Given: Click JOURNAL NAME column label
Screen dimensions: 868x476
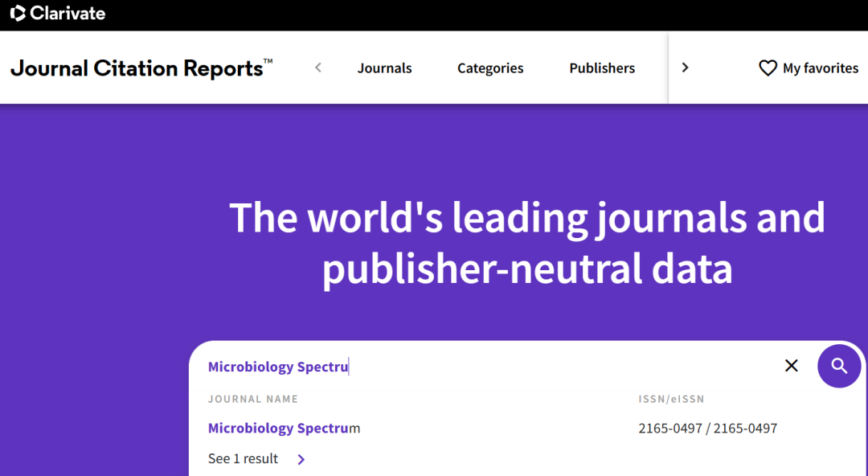Looking at the screenshot, I should [x=253, y=399].
